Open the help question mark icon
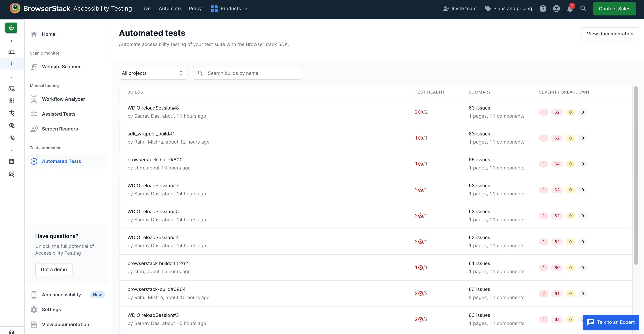Viewport: 644px width, 334px height. (x=543, y=9)
